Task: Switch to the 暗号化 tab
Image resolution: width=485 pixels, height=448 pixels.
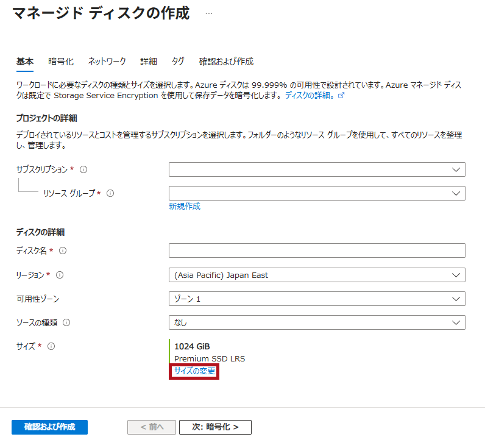Action: (61, 62)
